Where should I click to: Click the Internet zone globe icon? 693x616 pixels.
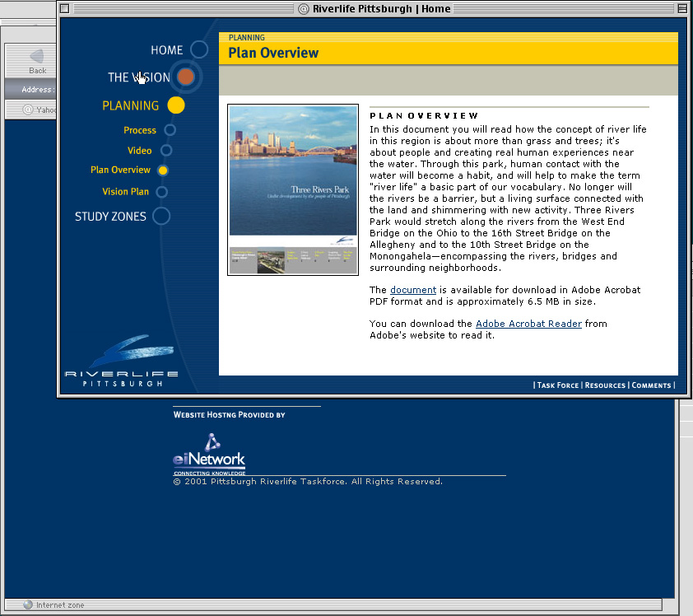point(27,605)
